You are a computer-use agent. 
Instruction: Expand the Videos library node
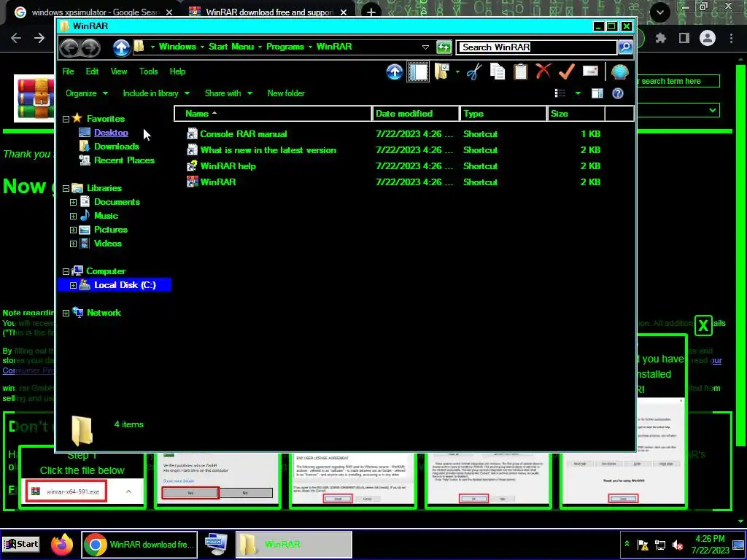[x=74, y=244]
